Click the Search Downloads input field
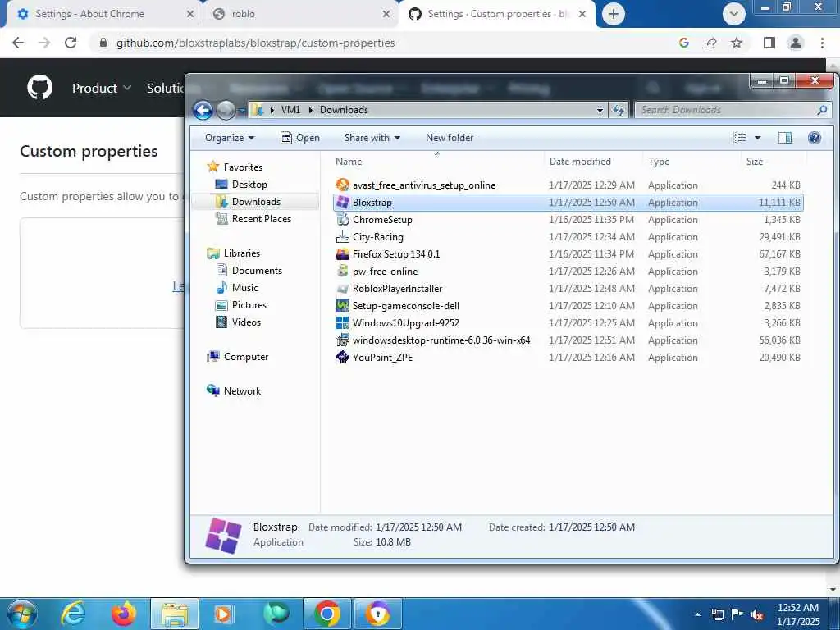The image size is (840, 630). [726, 110]
